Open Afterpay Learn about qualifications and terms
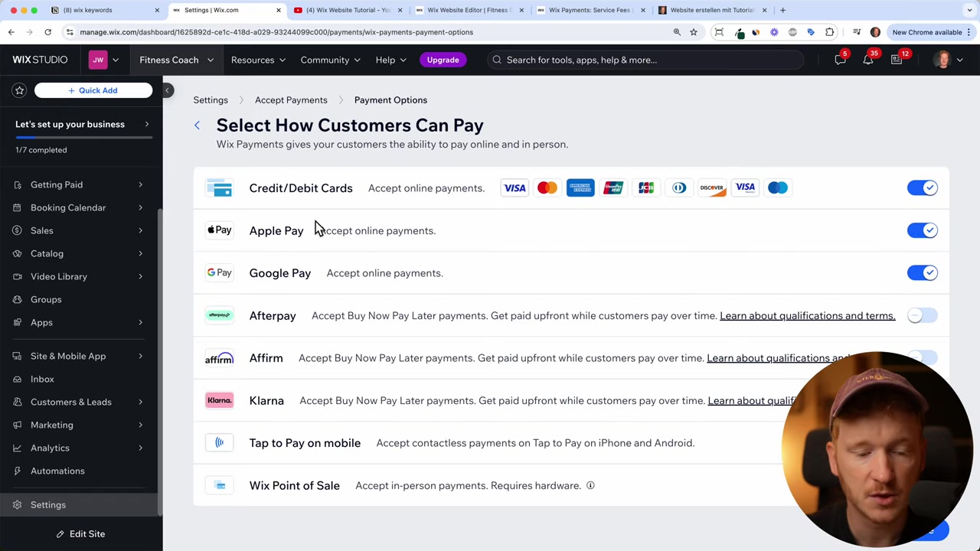 click(807, 315)
